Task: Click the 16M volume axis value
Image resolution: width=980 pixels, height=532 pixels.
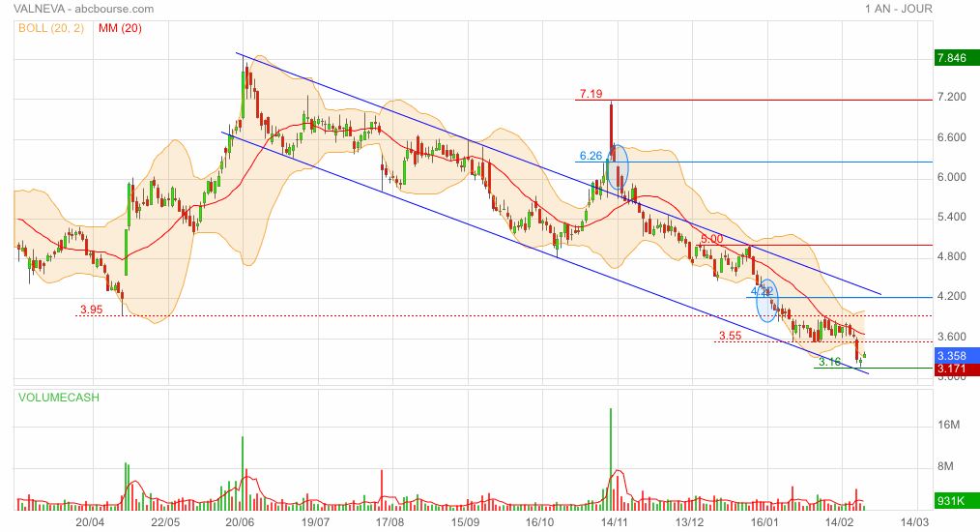Action: coord(948,425)
